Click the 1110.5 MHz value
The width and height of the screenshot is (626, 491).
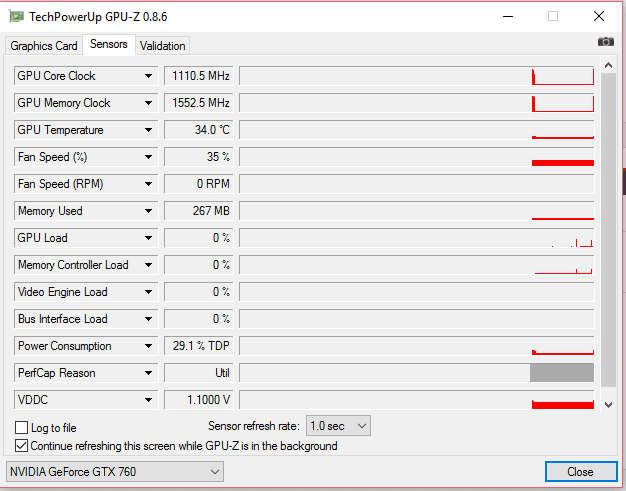click(x=198, y=76)
